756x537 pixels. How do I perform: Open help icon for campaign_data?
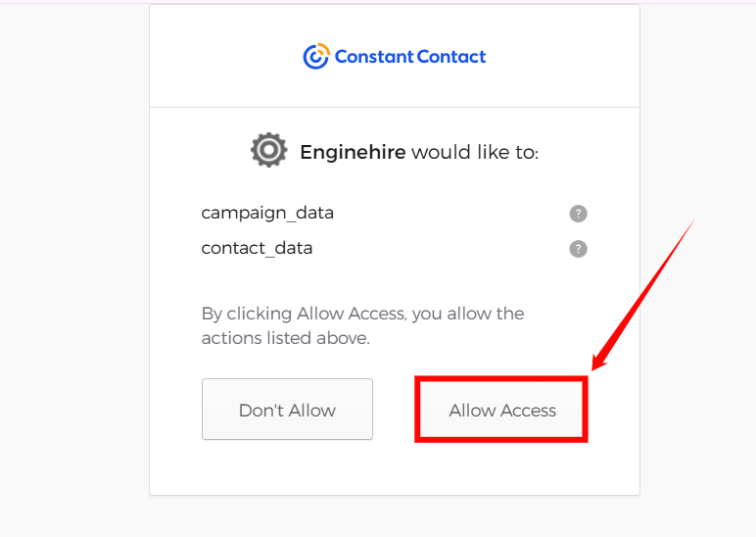tap(579, 214)
